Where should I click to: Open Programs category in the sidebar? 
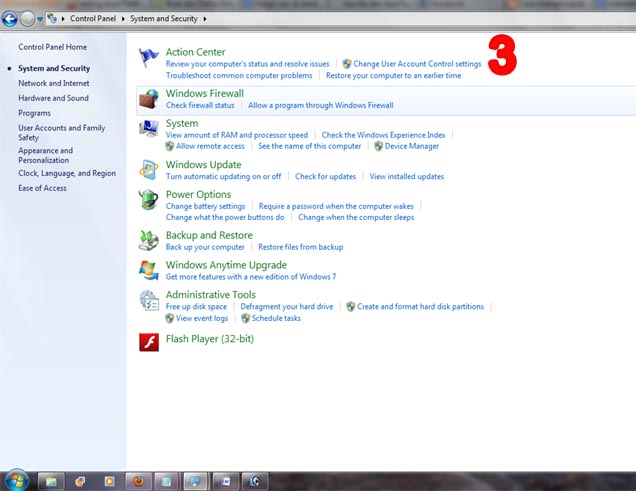coord(34,113)
